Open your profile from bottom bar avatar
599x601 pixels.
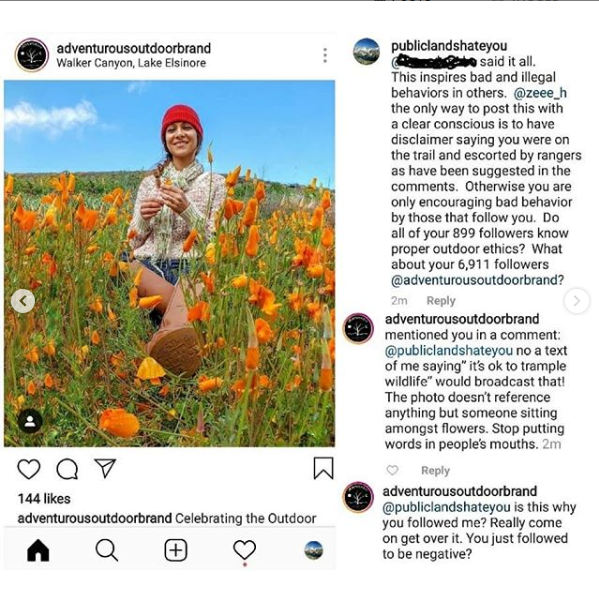313,550
